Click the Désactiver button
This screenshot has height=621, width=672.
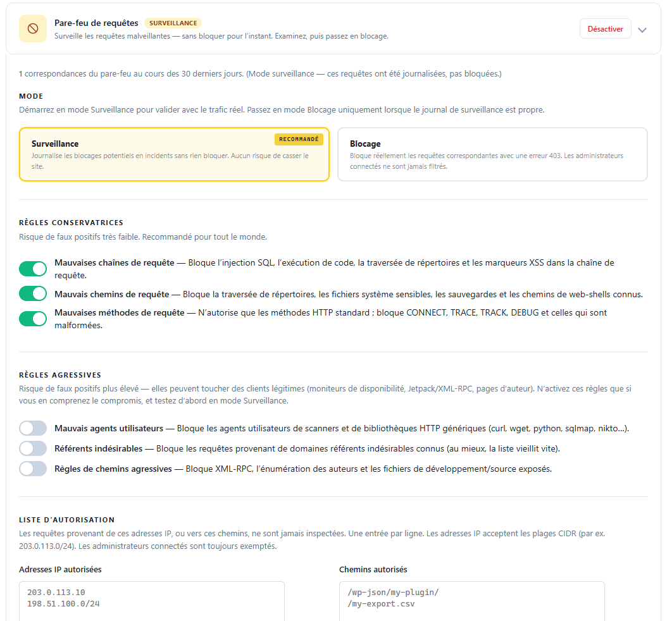point(605,28)
